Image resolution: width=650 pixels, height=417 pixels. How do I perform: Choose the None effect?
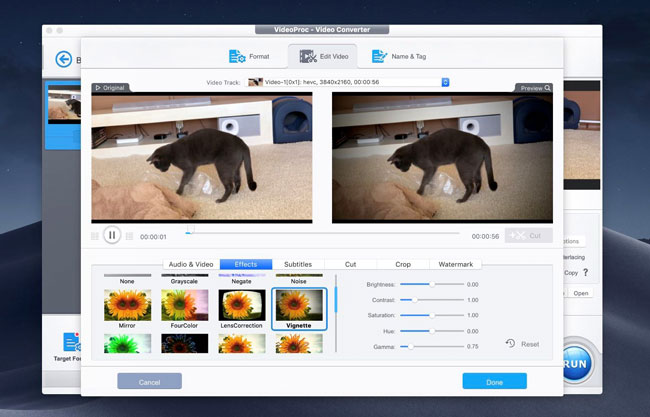(x=127, y=279)
